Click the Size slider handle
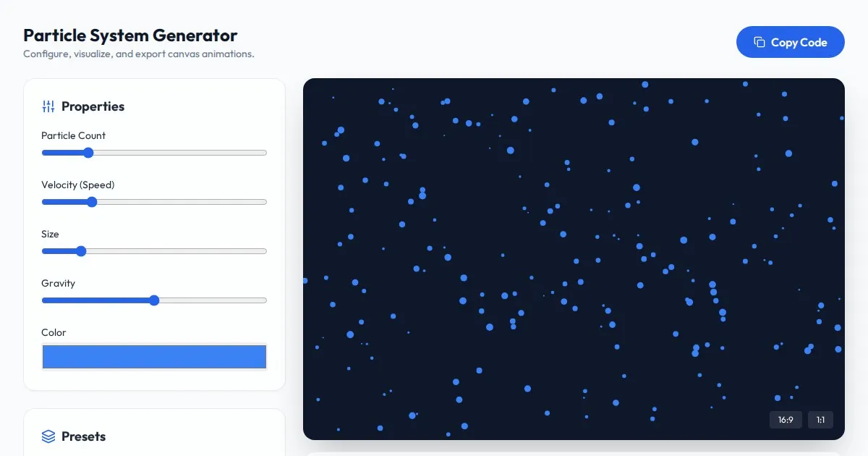868x456 pixels. (81, 251)
